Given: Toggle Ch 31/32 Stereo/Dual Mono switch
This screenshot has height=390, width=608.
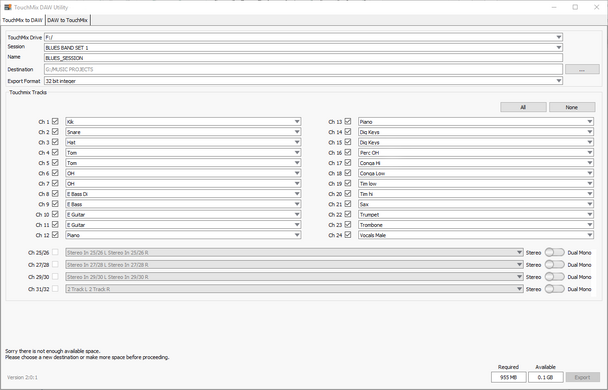Looking at the screenshot, I should (554, 289).
